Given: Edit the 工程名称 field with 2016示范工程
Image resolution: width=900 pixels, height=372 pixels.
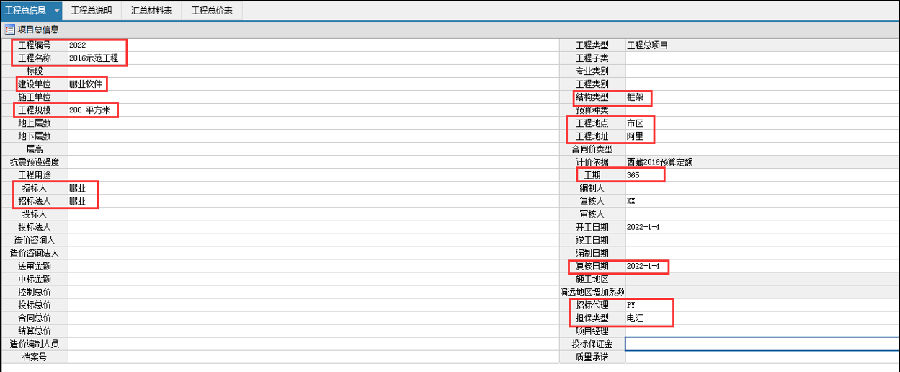Looking at the screenshot, I should [313, 58].
